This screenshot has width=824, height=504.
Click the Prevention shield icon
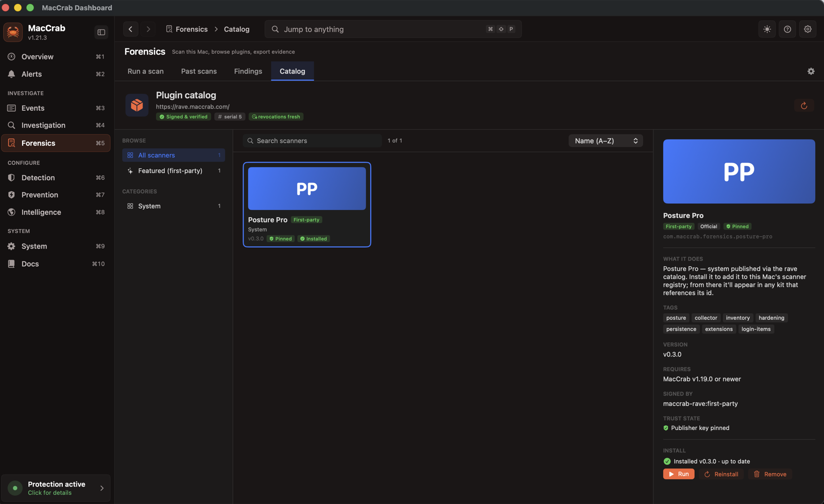[x=11, y=195]
